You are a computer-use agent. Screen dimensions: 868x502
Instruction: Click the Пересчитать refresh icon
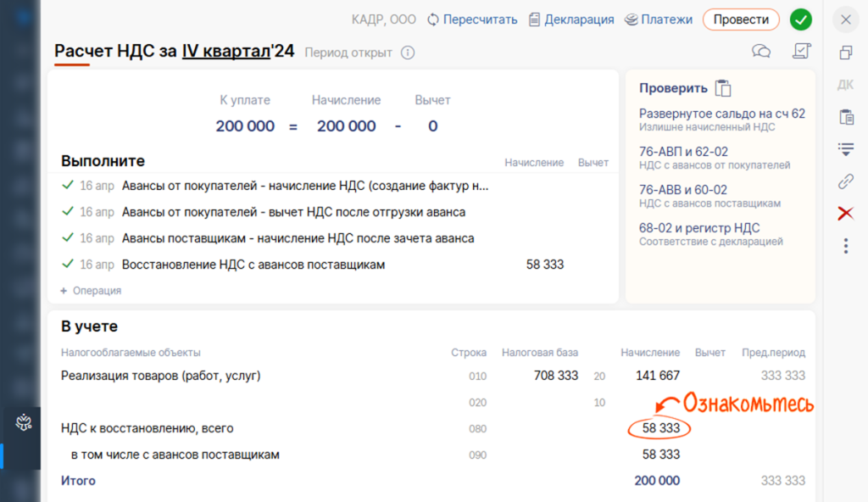coord(433,20)
